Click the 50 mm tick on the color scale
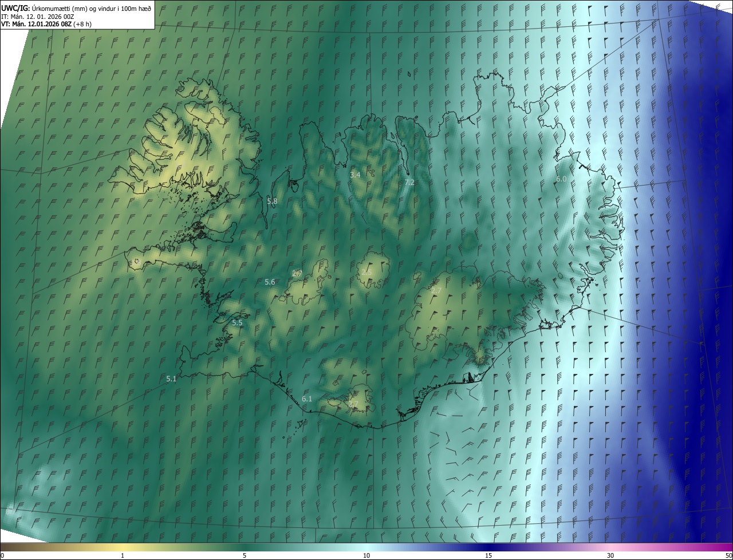The image size is (733, 560). (728, 555)
